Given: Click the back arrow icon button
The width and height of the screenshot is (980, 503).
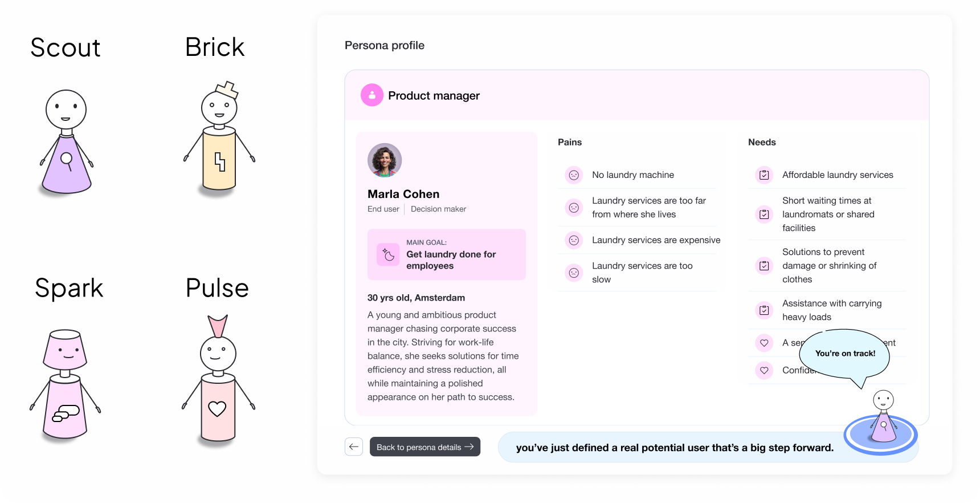Looking at the screenshot, I should click(x=354, y=447).
